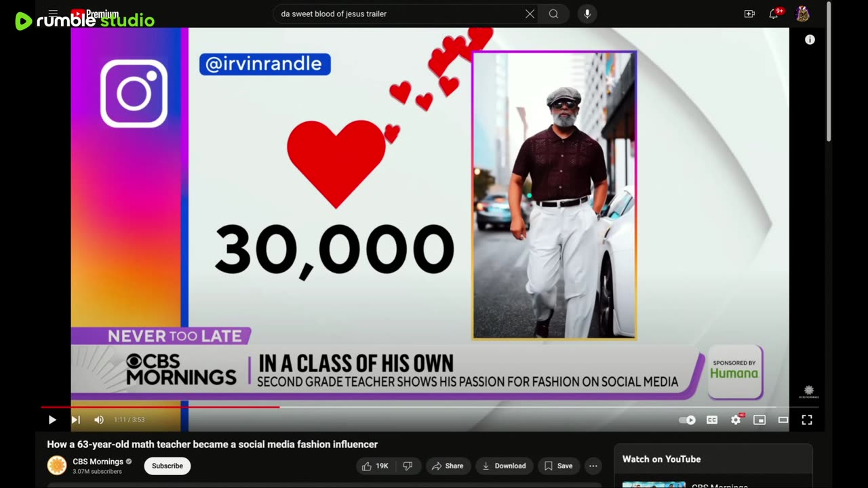Click the 3.07M subscribers text
Image resolution: width=868 pixels, height=488 pixels.
[x=97, y=472]
